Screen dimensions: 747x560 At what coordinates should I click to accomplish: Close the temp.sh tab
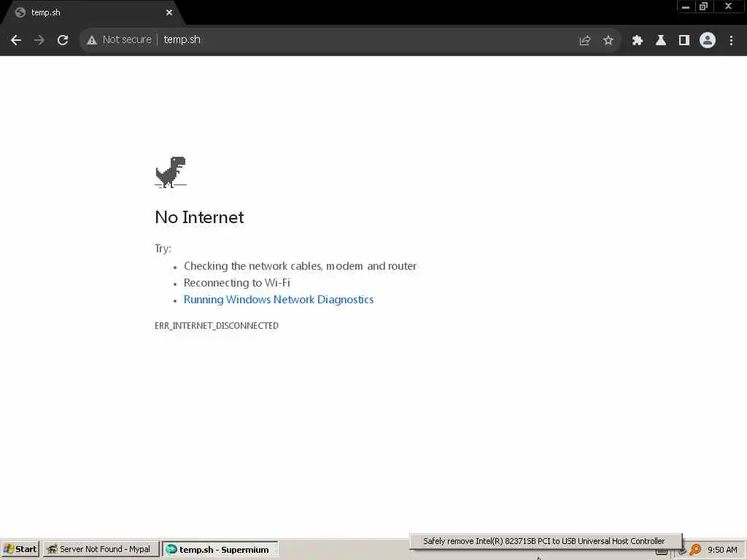coord(169,13)
